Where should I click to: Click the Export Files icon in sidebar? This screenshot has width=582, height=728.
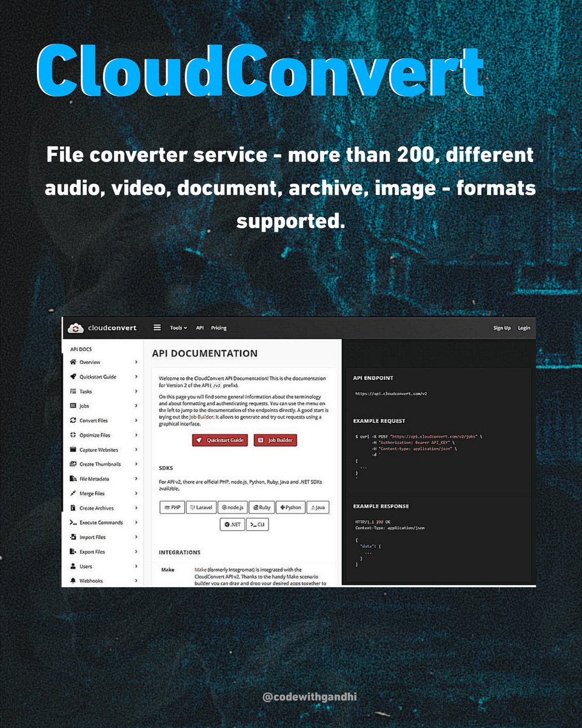[x=73, y=551]
